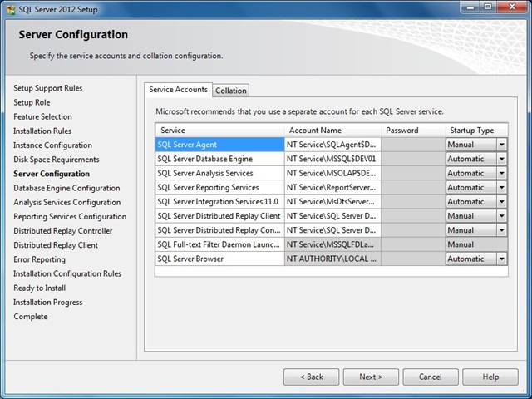Screen dimensions: 532x399
Task: Edit account name NT Service\MSOLAP$DE...
Action: [x=332, y=173]
